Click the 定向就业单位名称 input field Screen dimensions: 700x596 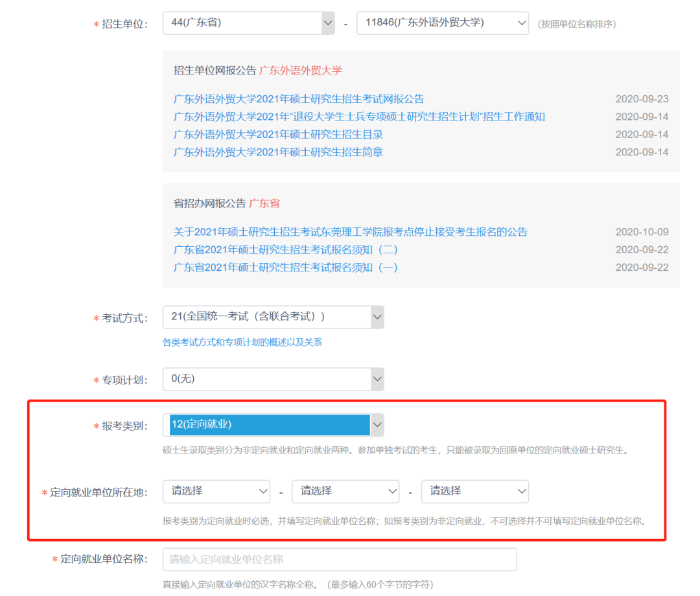(339, 560)
